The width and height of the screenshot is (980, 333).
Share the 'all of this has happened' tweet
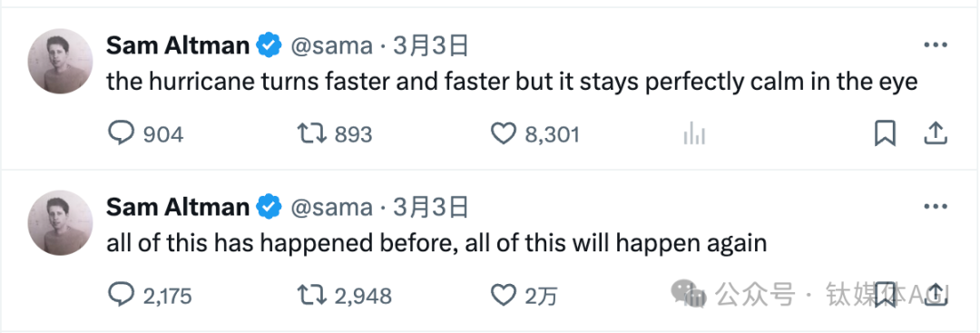coord(936,294)
